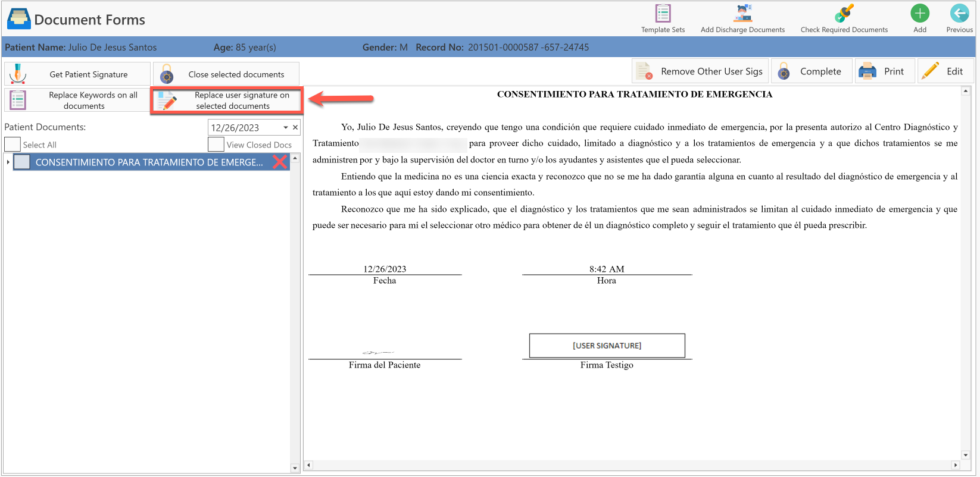Expand the consent document row arrow
Screen dimensions: 980x477
(x=8, y=162)
